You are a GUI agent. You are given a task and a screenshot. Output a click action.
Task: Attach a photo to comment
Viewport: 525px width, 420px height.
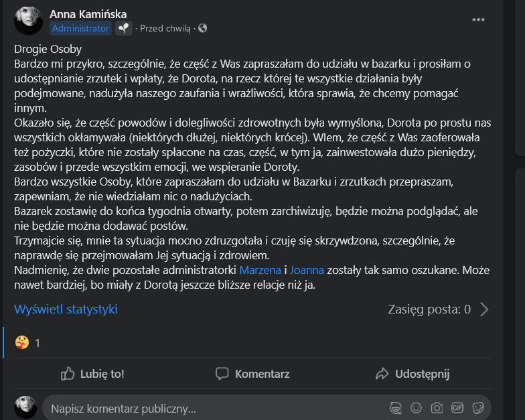(437, 408)
